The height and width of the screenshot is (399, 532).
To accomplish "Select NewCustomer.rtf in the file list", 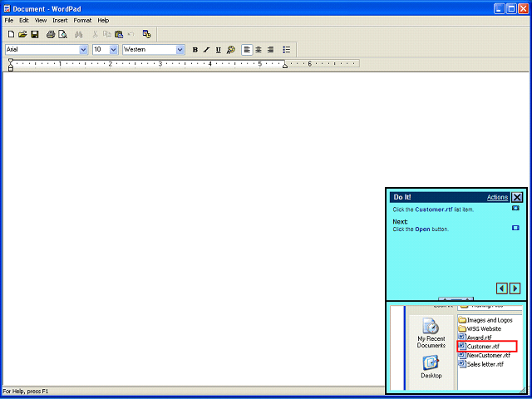I will point(485,355).
